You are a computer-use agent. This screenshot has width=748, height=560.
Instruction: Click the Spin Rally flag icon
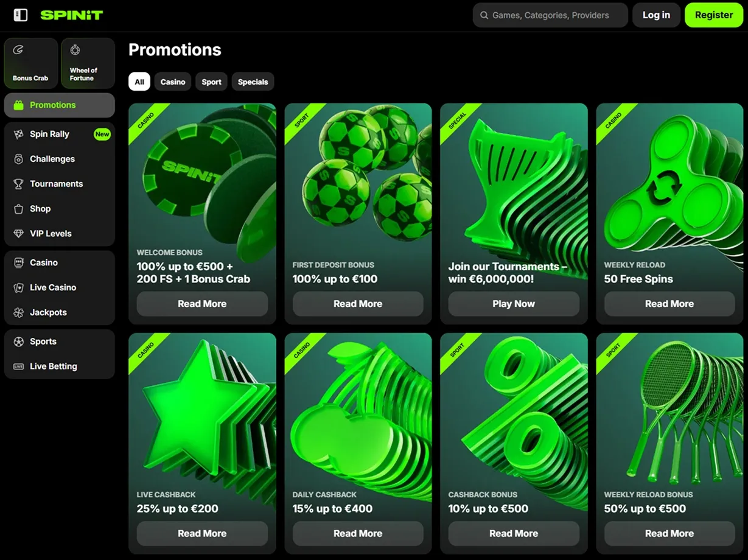coord(18,135)
